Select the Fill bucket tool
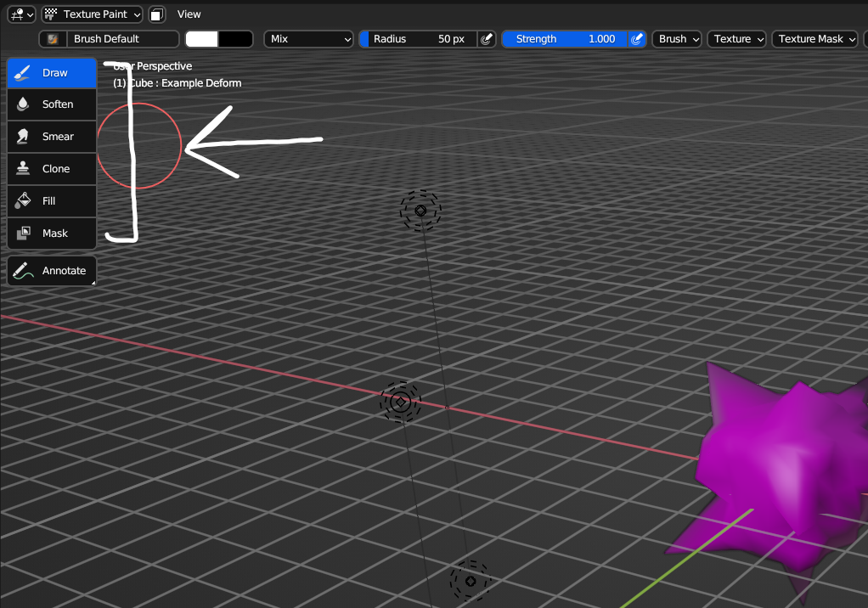This screenshot has width=868, height=608. 52,200
